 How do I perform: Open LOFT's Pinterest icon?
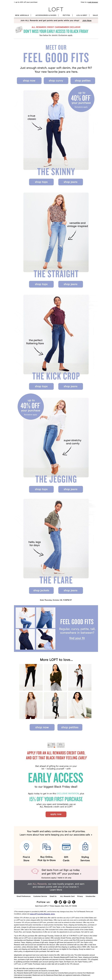[65, 902]
